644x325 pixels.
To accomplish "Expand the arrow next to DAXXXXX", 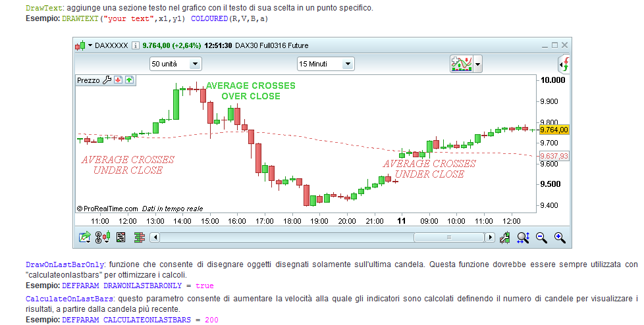I will tap(90, 45).
